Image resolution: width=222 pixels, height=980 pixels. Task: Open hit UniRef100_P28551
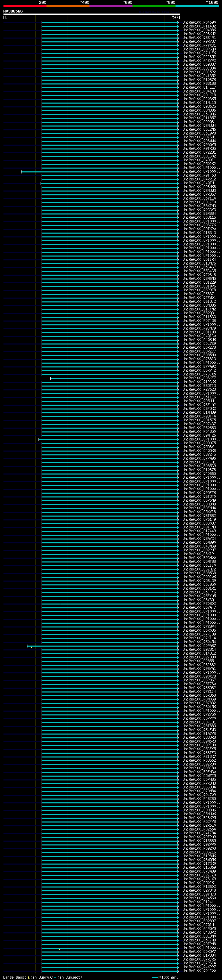[x=199, y=661]
